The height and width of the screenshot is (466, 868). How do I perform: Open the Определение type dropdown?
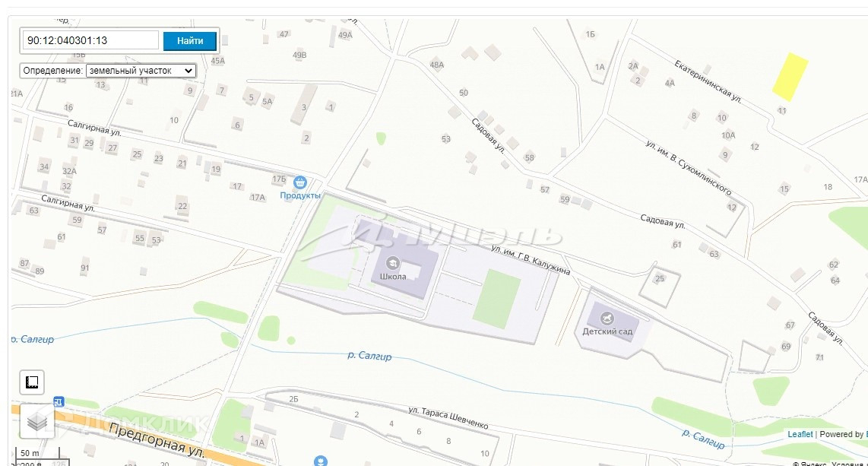[x=141, y=70]
